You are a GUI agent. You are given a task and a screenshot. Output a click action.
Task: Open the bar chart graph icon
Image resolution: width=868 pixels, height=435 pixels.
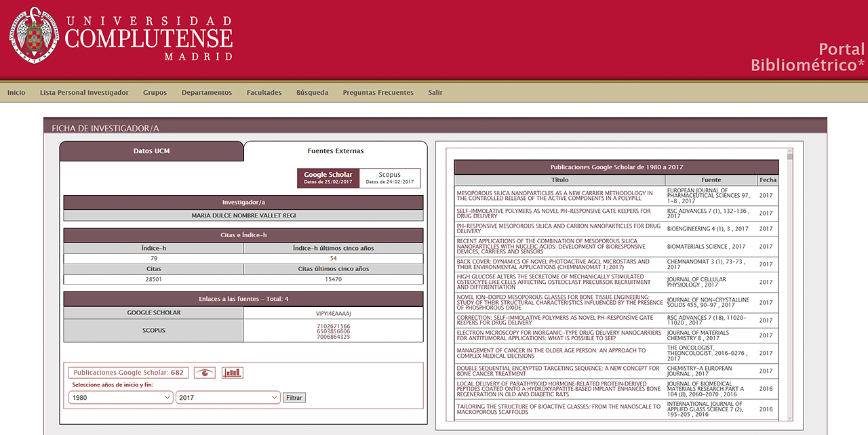[232, 373]
